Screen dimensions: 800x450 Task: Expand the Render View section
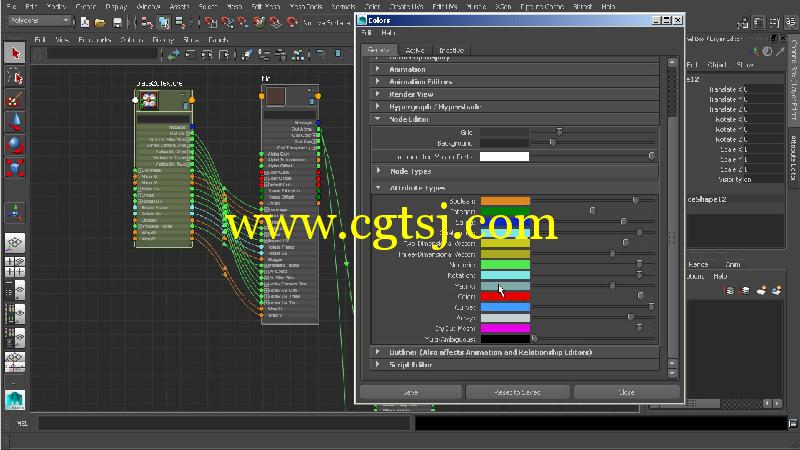coord(378,94)
